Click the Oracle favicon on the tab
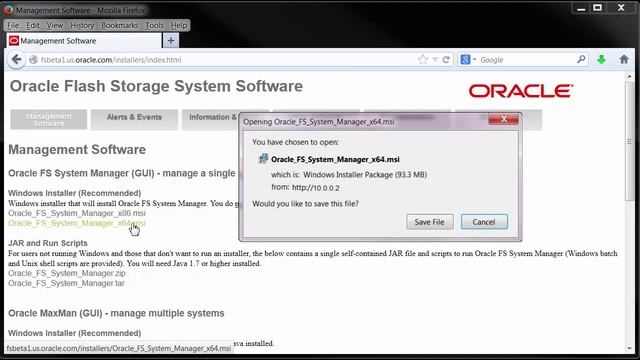 point(13,40)
